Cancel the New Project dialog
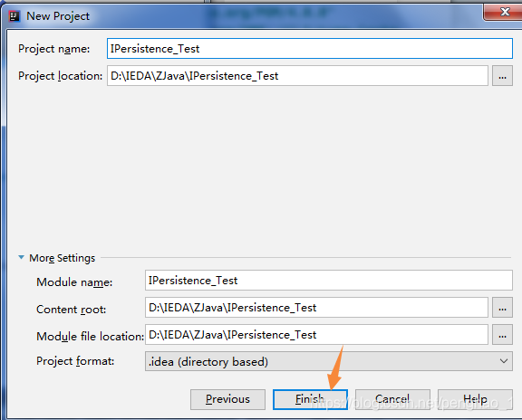522x420 pixels. (x=392, y=399)
